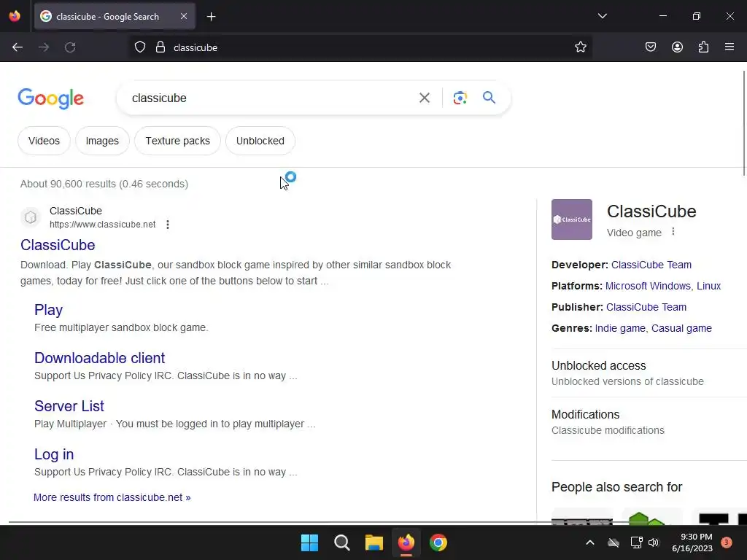This screenshot has width=747, height=560.
Task: Open the Log in sitelink
Action: click(x=54, y=454)
